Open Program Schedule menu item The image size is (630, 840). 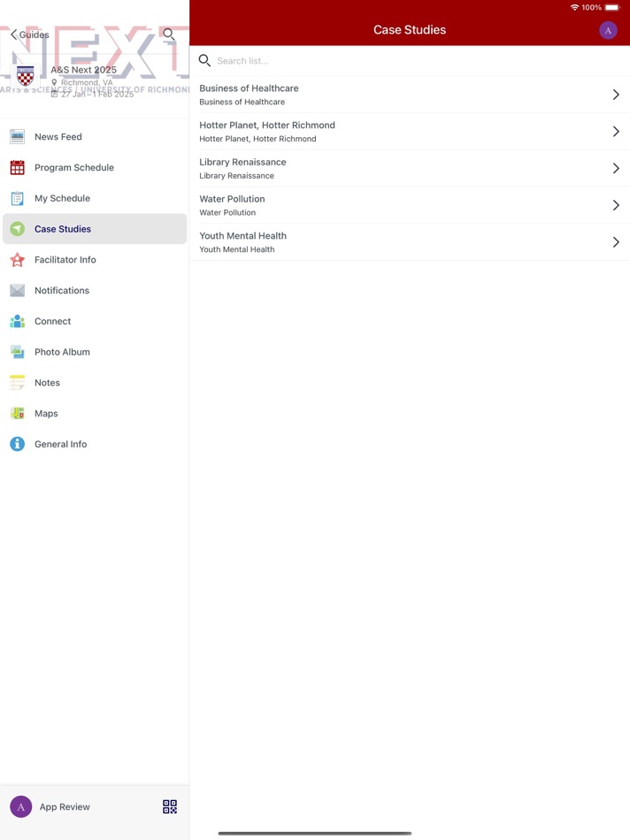(x=95, y=168)
